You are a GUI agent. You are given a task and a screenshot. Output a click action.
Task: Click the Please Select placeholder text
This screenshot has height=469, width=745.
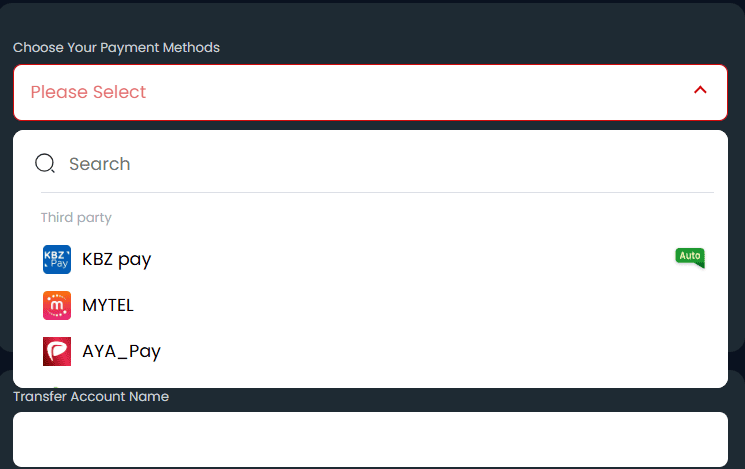tap(88, 92)
